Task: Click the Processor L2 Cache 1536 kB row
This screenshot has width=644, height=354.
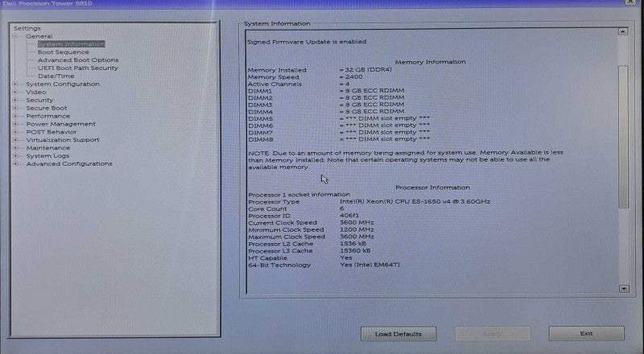Action: [x=307, y=244]
